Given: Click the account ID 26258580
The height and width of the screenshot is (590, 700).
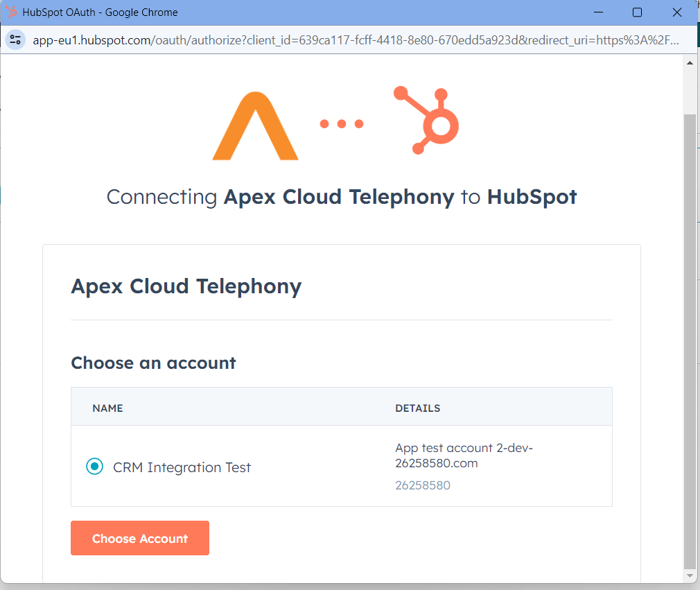Looking at the screenshot, I should pyautogui.click(x=422, y=485).
